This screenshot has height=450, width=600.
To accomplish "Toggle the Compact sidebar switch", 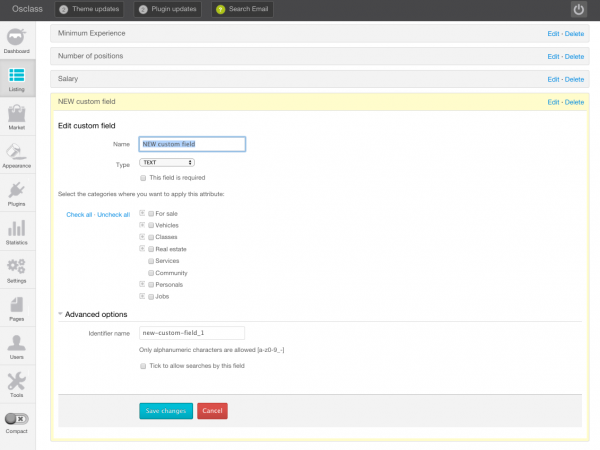I will [x=17, y=419].
